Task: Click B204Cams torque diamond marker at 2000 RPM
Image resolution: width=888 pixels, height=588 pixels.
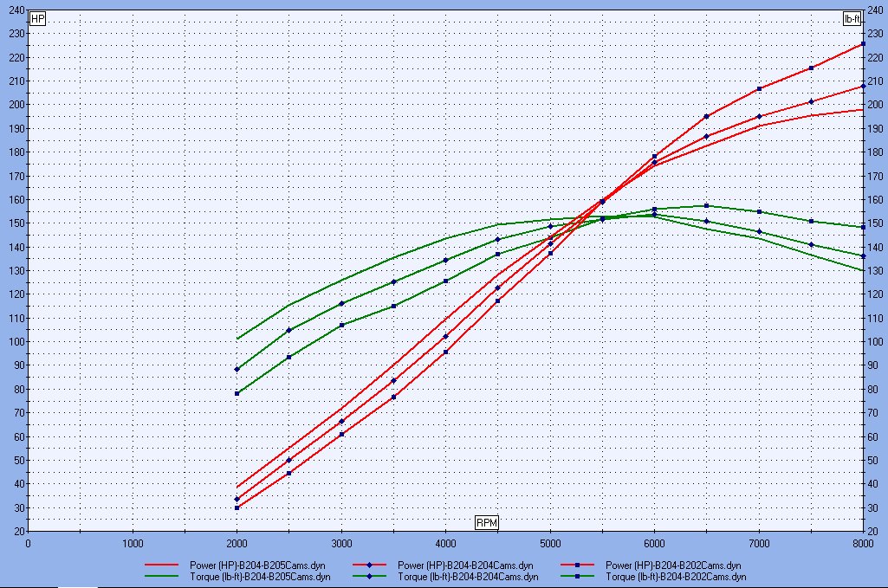Action: pyautogui.click(x=237, y=370)
